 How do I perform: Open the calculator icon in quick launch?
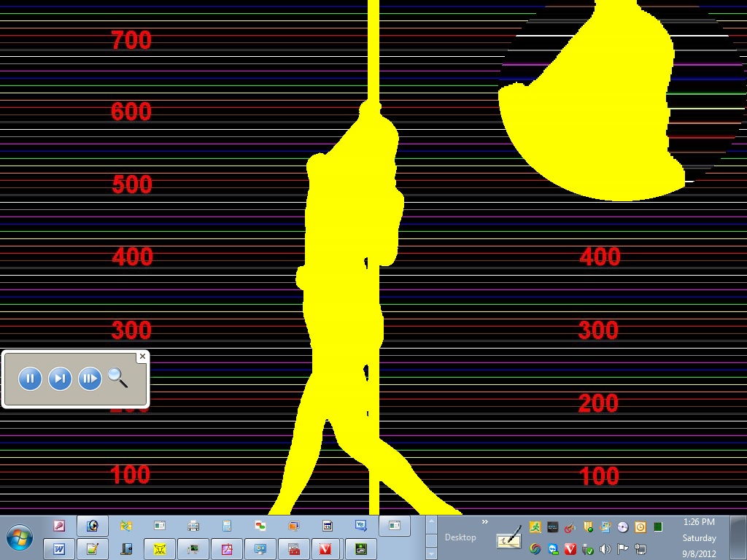pos(227,526)
